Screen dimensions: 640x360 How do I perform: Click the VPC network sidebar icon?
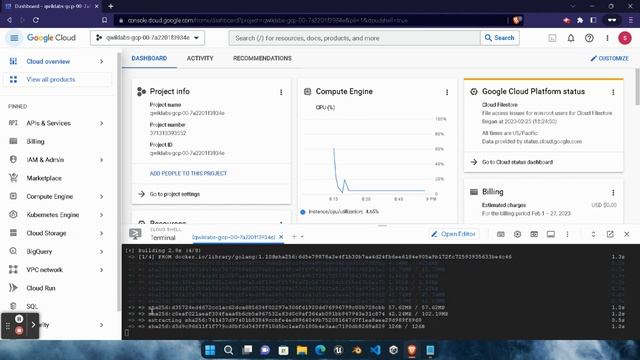(13, 269)
